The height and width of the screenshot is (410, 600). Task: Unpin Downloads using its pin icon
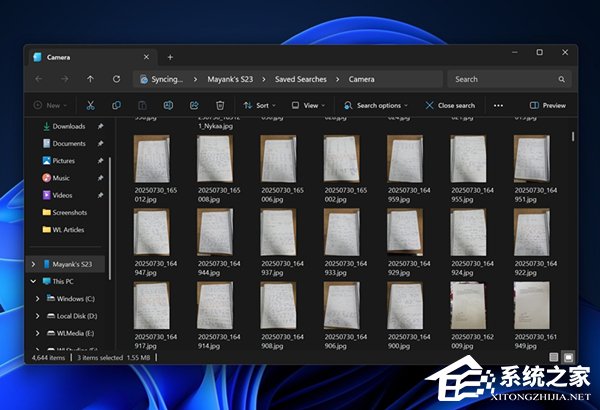[x=100, y=126]
